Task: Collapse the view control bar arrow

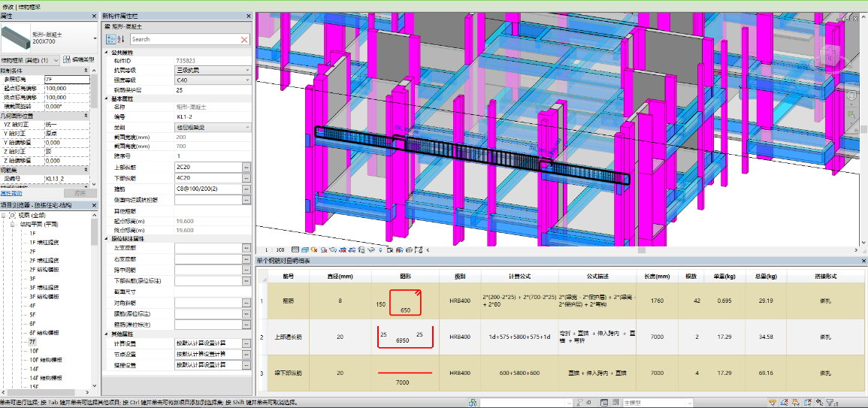Action: [x=428, y=249]
